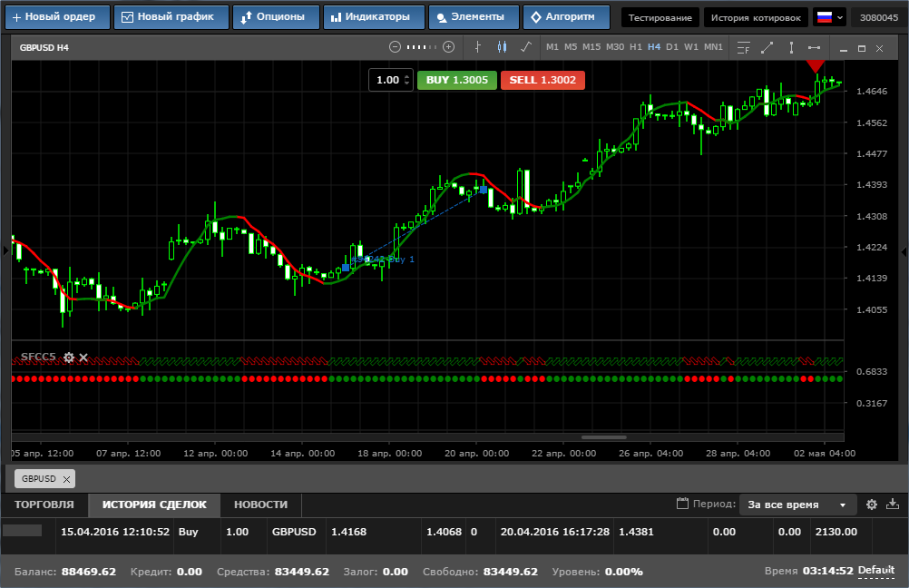Click the red triangle marker atop chart
This screenshot has width=909, height=588.
point(816,65)
